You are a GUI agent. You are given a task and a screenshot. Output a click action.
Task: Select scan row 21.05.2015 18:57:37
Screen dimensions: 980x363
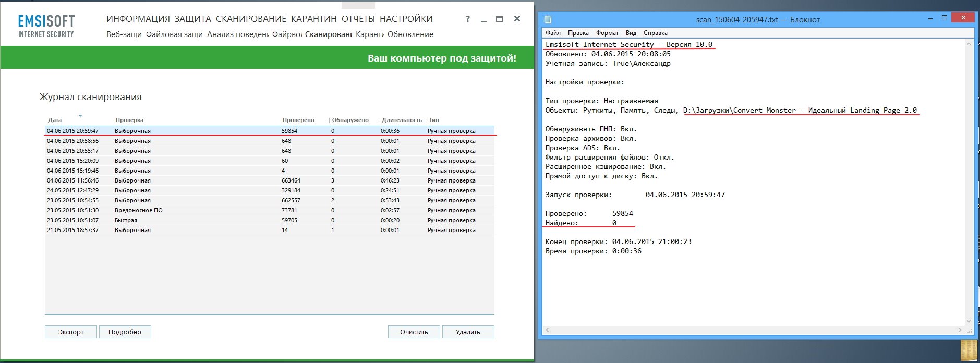(x=270, y=230)
